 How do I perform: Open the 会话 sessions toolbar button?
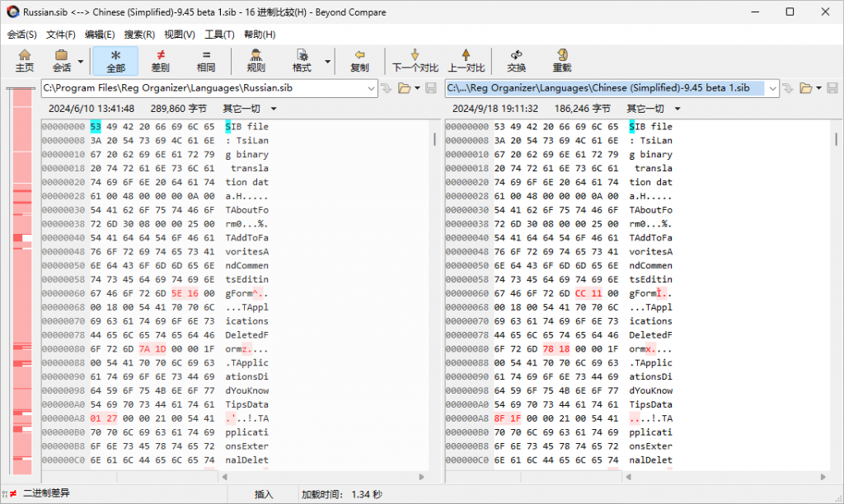(61, 61)
